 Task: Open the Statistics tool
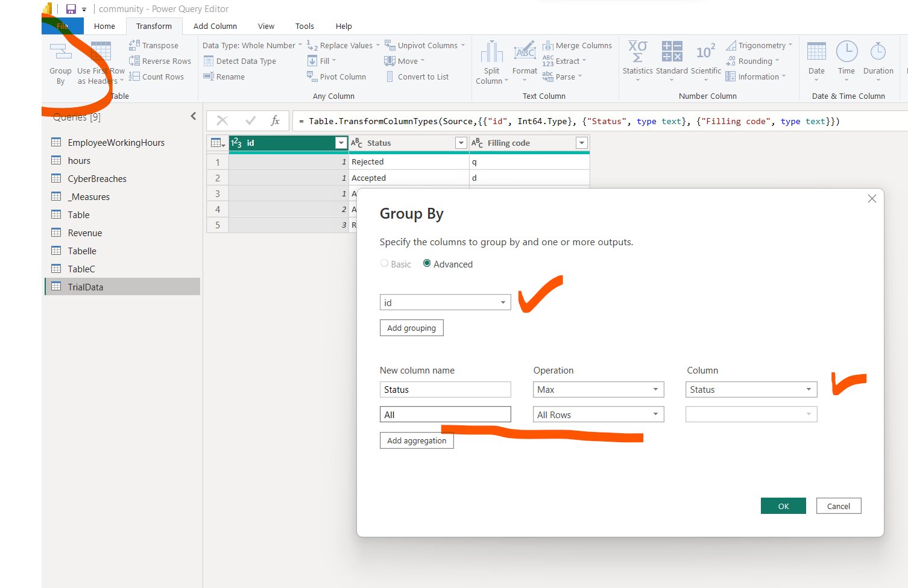click(637, 60)
